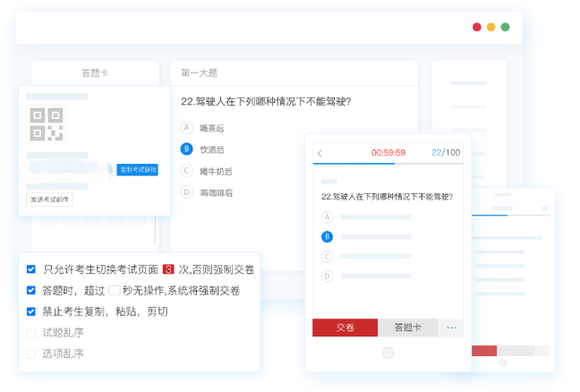580x392 pixels.
Task: Select option A in the mobile exam
Action: (327, 217)
